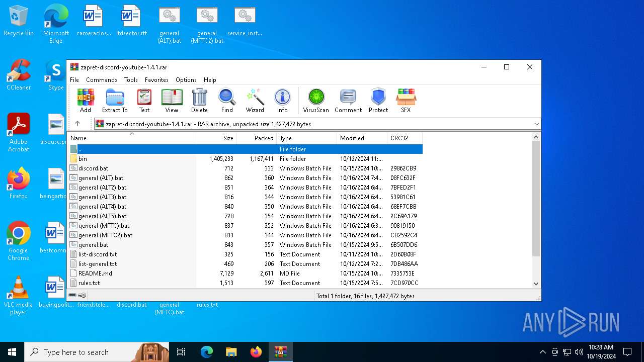Screen dimensions: 644x362
Task: Select the ltdsector.rtf desktop document
Action: point(131,21)
